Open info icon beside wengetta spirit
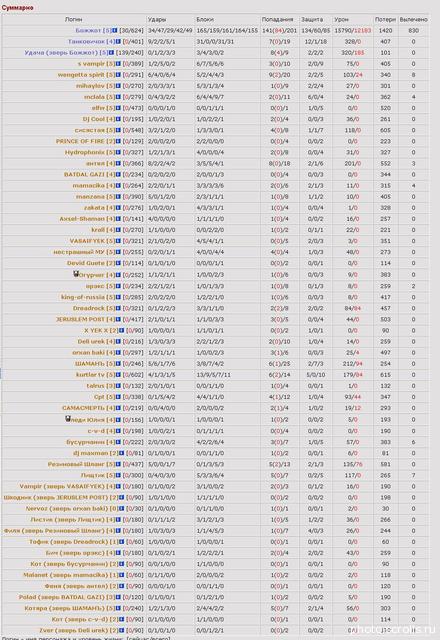The width and height of the screenshot is (440, 640). [118, 75]
